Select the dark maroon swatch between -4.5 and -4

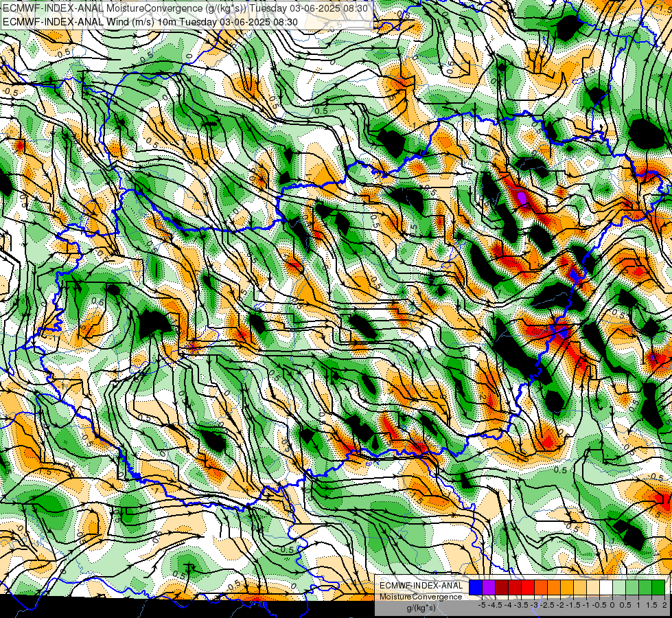tap(502, 588)
